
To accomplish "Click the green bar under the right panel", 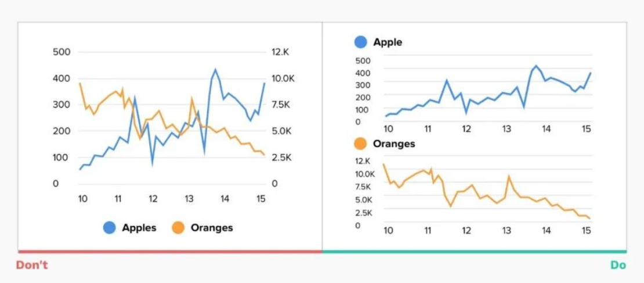I will pos(474,252).
